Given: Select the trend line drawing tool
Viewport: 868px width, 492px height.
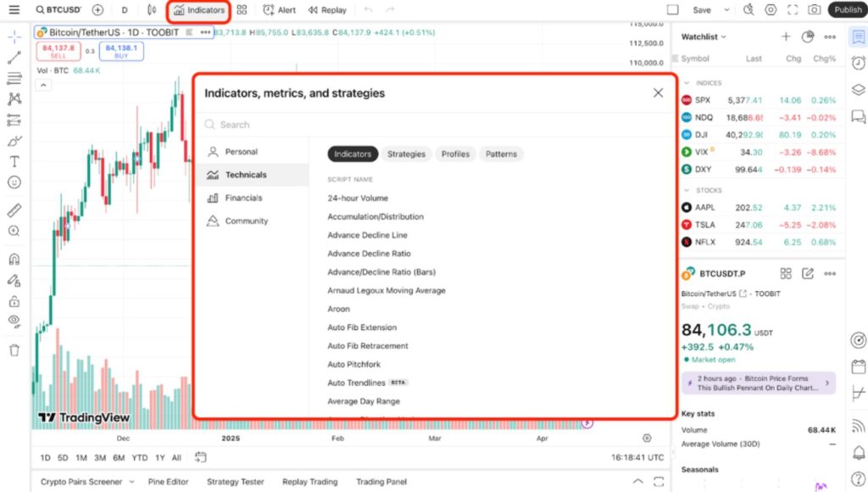Looking at the screenshot, I should click(14, 58).
